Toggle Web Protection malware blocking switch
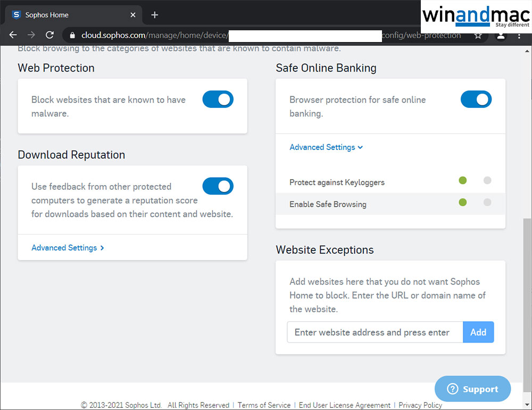Screen dimensions: 532x410 (x=218, y=99)
